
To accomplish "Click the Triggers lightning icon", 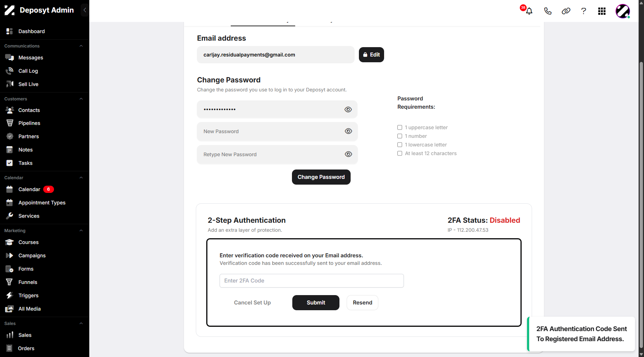I will (x=10, y=295).
